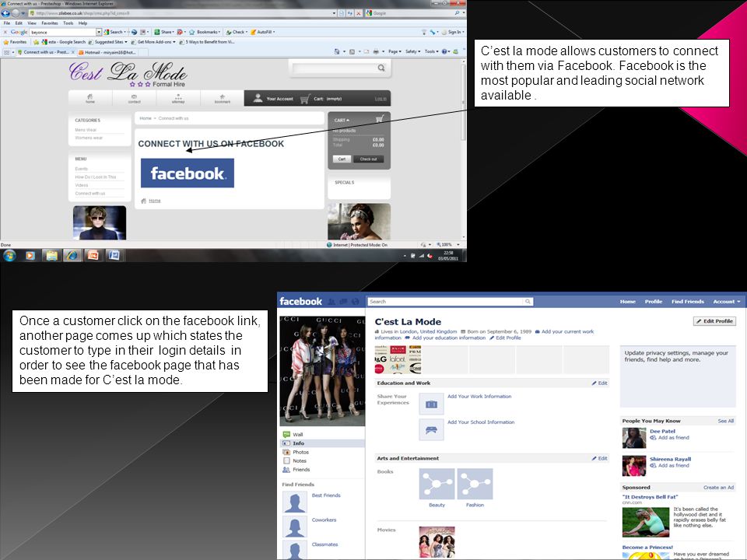Click the bookmark star in shop navigation

point(222,98)
